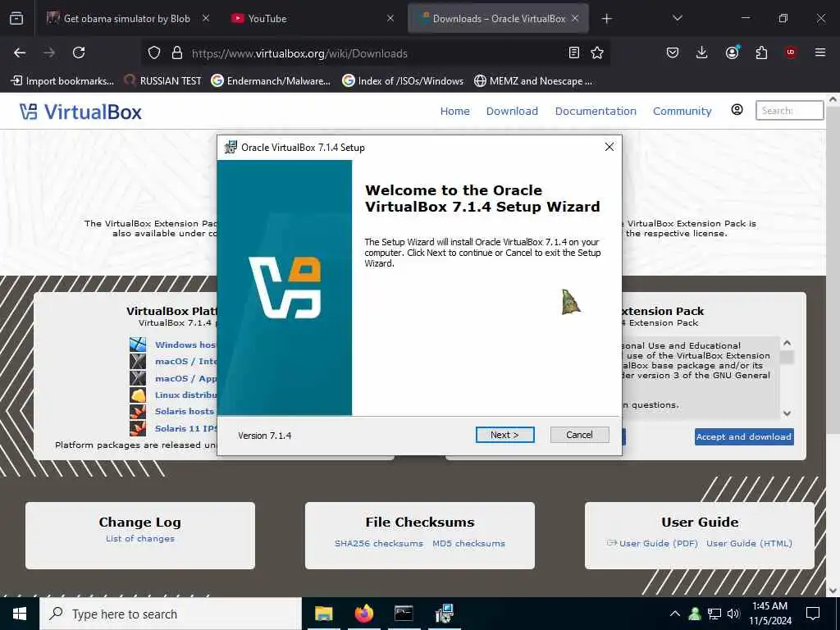Screen dimensions: 840x630
Task: Toggle reader view icon in address bar
Action: point(573,52)
